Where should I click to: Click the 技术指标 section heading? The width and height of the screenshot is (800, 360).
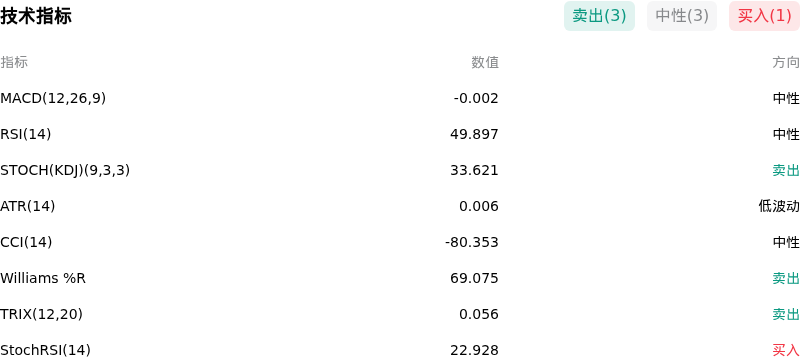pos(36,16)
